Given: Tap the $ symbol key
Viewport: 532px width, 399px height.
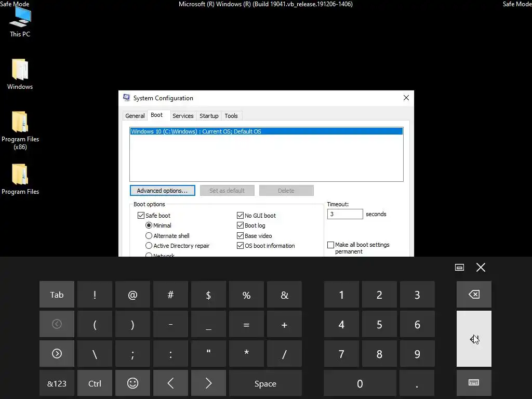Looking at the screenshot, I should (x=209, y=295).
